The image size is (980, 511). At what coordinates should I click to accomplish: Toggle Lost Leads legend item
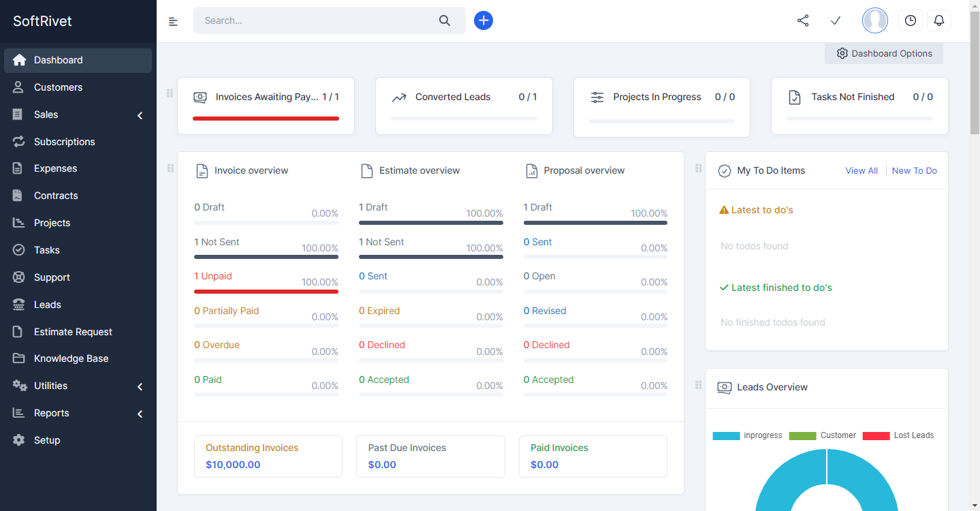pyautogui.click(x=899, y=435)
